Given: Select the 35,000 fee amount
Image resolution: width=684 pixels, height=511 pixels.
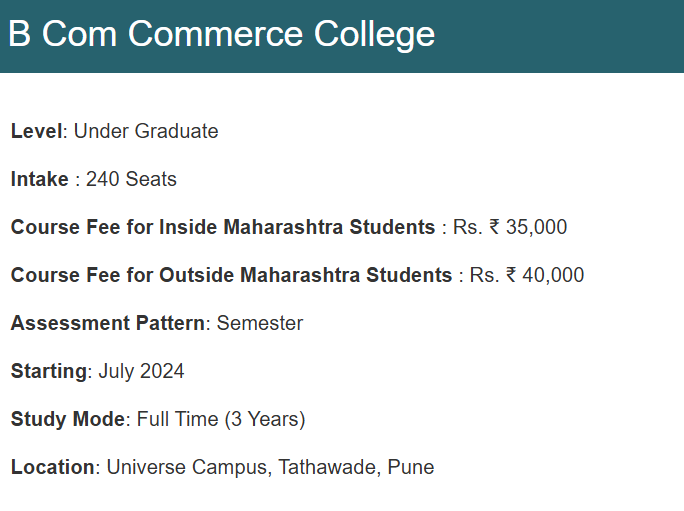Looking at the screenshot, I should (x=537, y=227).
